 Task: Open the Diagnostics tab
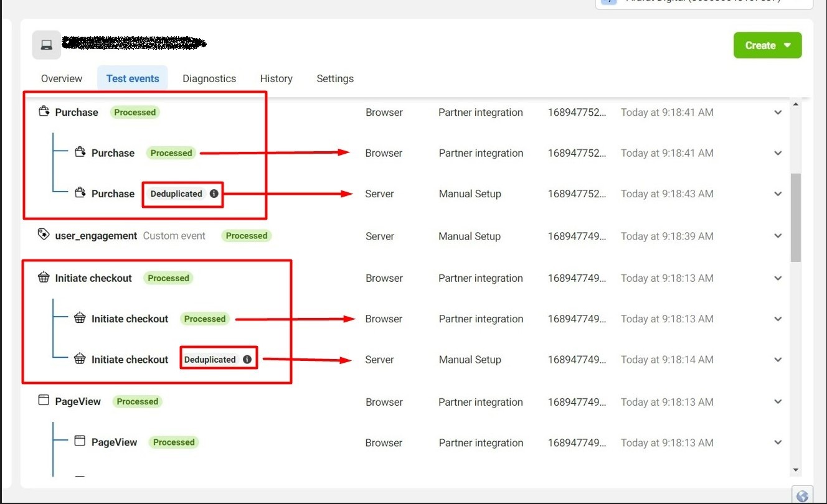point(209,78)
